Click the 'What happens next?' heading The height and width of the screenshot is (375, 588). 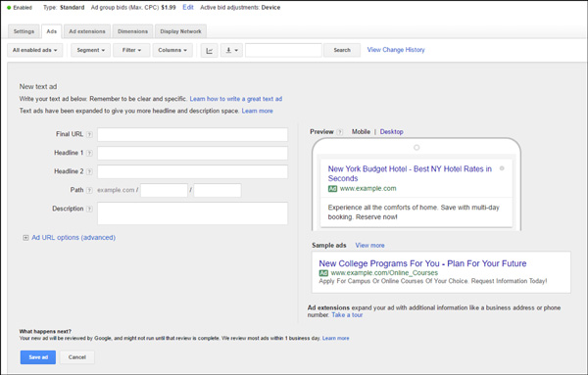coord(45,332)
